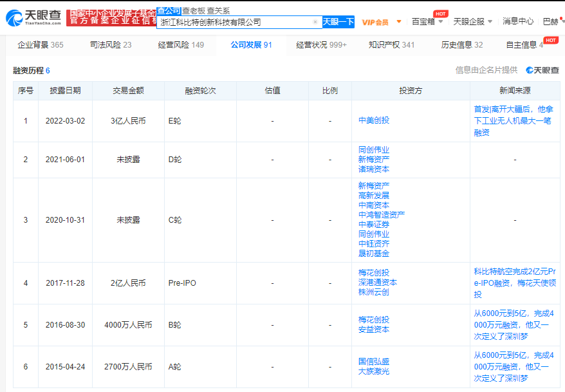Open the 消息中心 link
This screenshot has width=565, height=392.
click(518, 21)
